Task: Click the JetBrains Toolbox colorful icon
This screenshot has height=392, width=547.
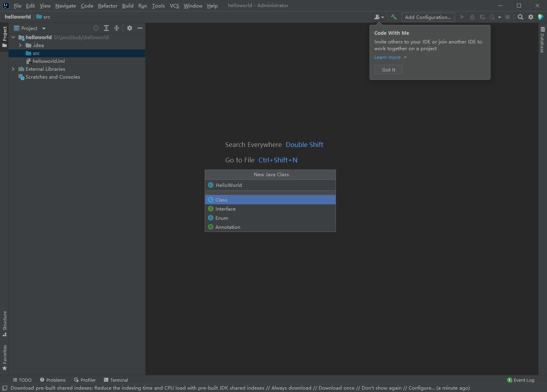Action: coord(541,17)
